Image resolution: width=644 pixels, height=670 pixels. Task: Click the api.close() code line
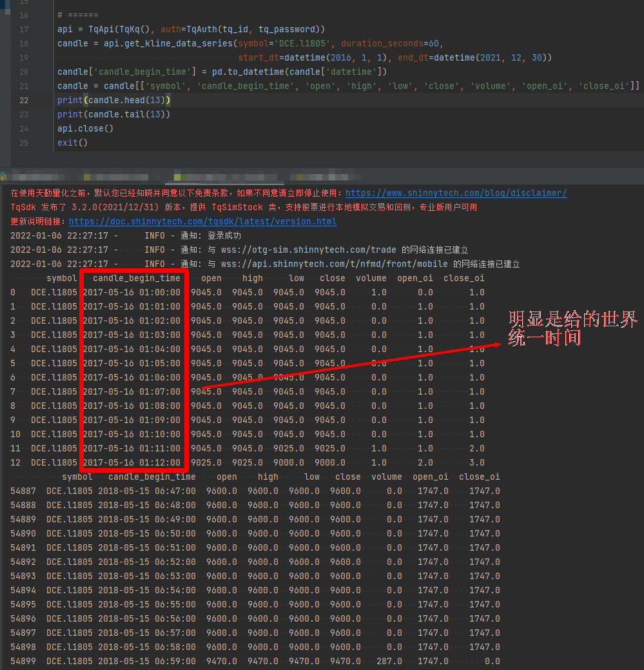[85, 129]
